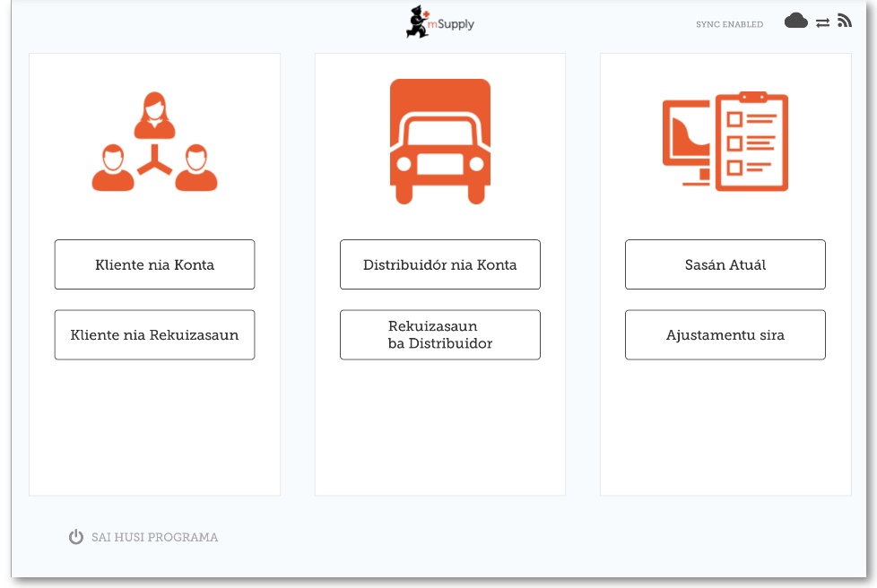The width and height of the screenshot is (877, 588).
Task: Open Rekuizasaun ba Distribuidór
Action: click(439, 335)
